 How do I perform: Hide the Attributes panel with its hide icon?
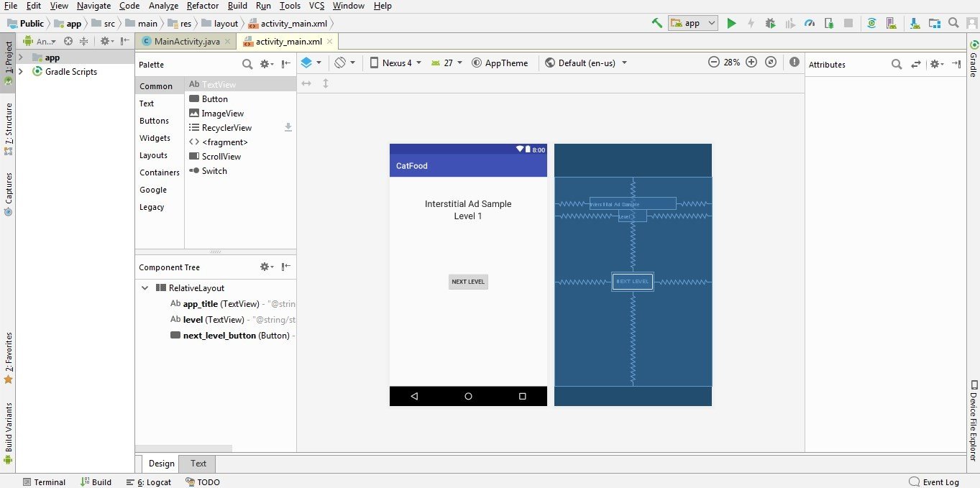(956, 64)
